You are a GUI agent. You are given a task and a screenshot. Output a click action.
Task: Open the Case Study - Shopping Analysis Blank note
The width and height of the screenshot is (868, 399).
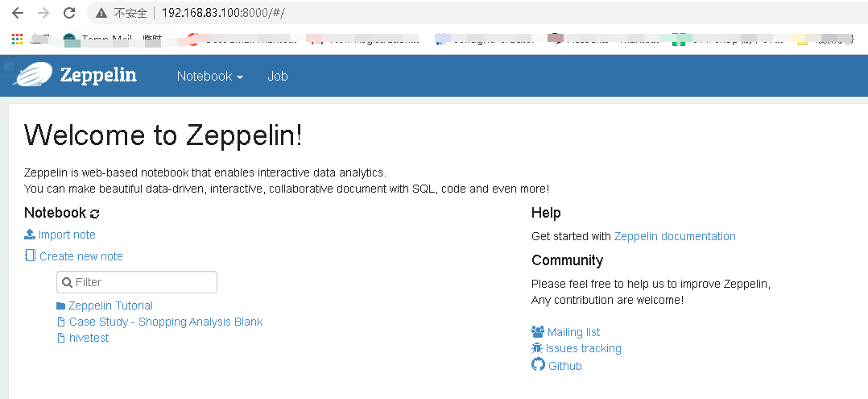tap(166, 322)
